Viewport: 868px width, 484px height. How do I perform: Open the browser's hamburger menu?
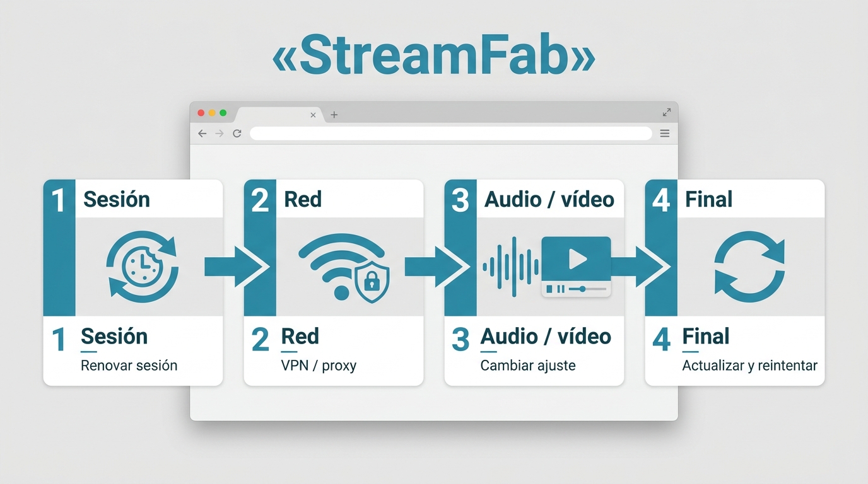[x=664, y=134]
